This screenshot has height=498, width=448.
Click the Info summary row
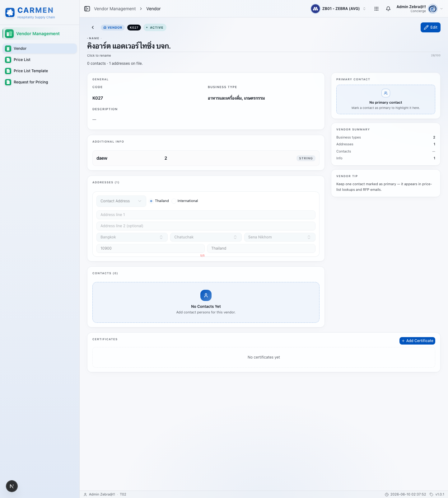click(386, 158)
